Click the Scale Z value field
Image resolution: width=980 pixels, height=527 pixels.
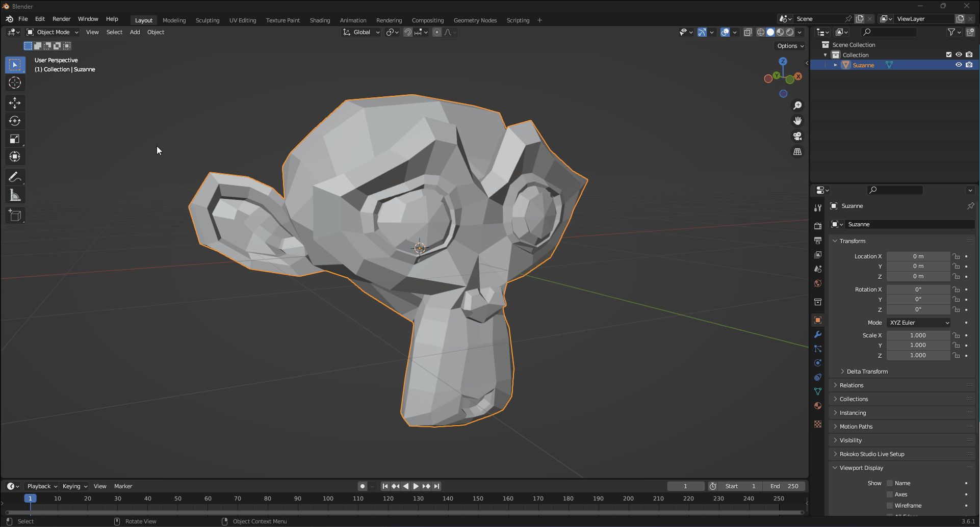coord(918,355)
